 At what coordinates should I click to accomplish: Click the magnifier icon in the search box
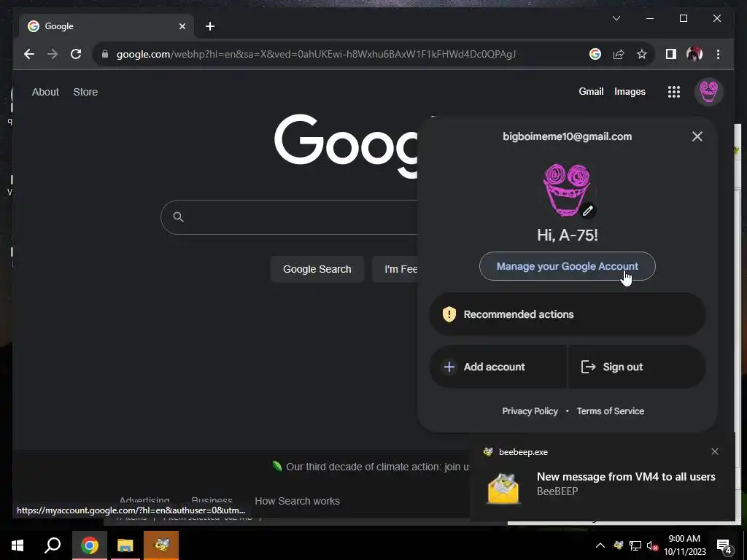pos(178,217)
